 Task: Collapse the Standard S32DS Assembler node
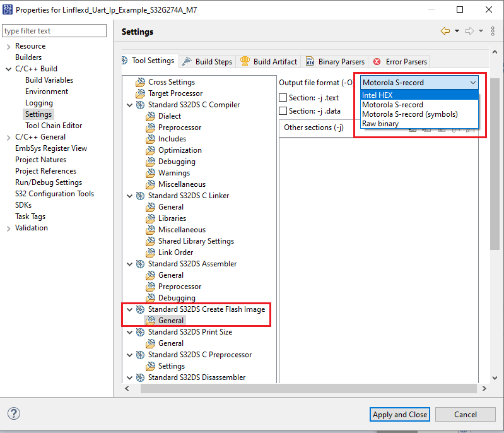129,264
